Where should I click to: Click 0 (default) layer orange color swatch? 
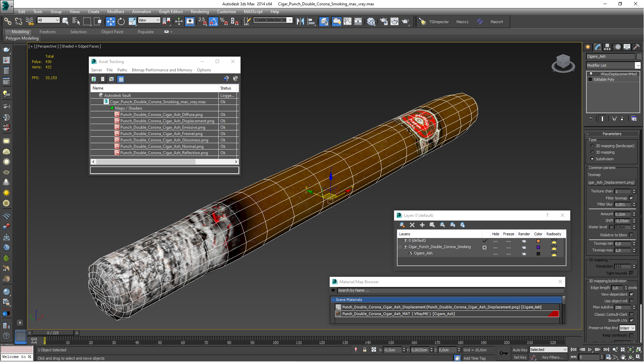coord(538,241)
